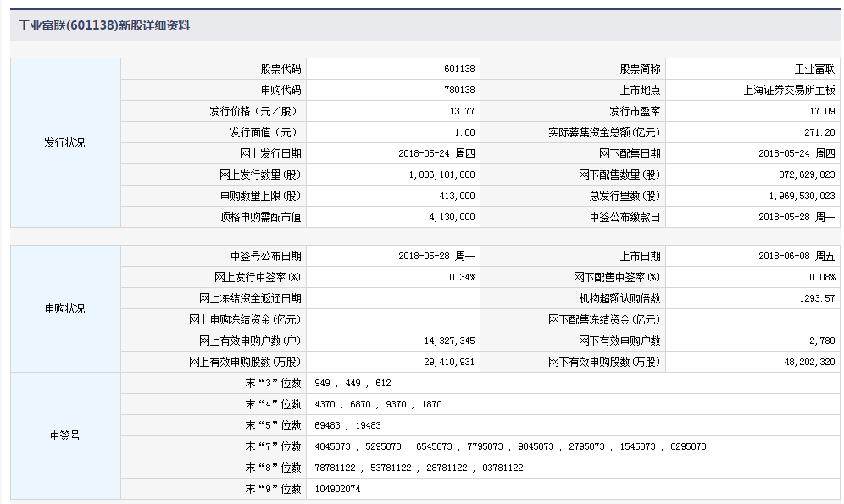This screenshot has height=504, width=844.
Task: Click the 发行市盈率 value 17.09
Action: (822, 111)
